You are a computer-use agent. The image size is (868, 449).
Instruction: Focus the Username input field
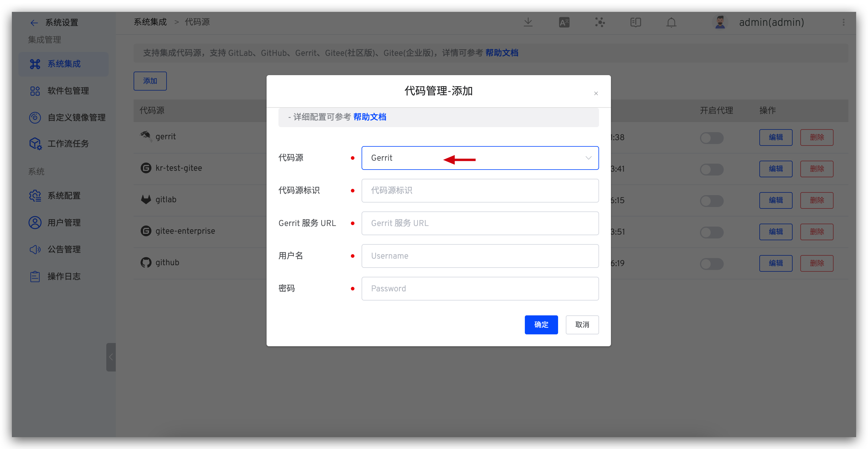coord(480,256)
